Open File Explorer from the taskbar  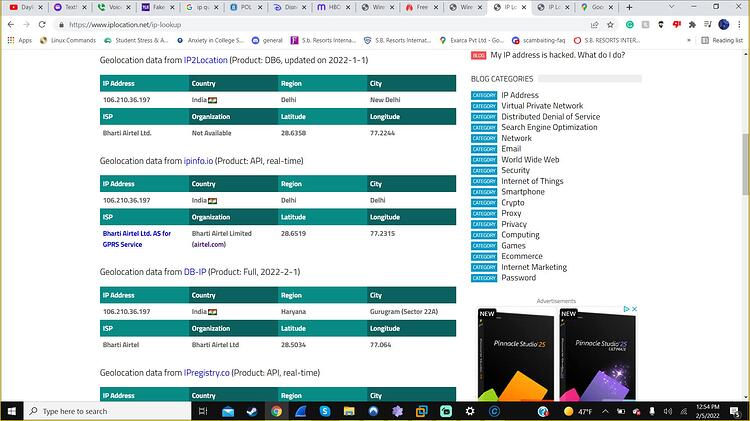point(349,411)
